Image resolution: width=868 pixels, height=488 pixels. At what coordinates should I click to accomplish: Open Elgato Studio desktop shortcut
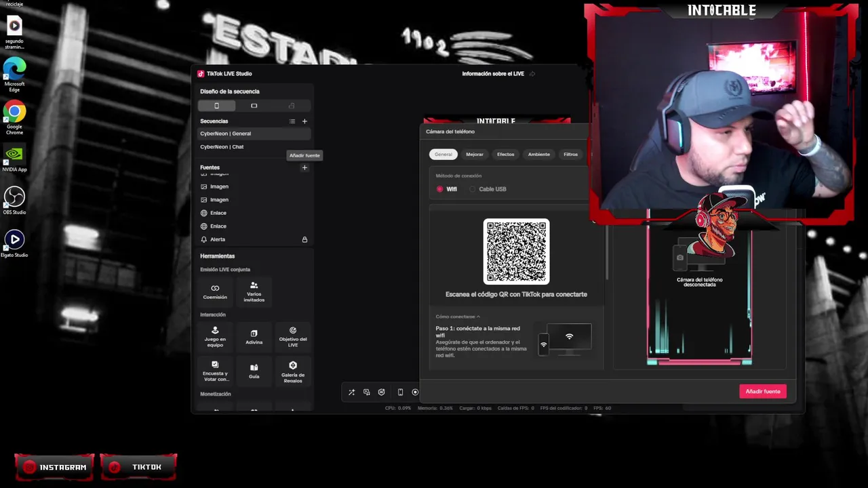(14, 243)
